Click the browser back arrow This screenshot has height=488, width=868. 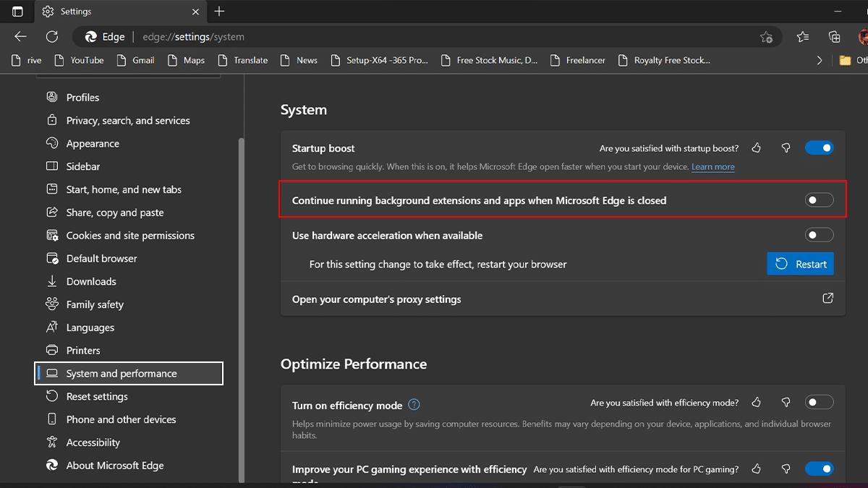[20, 37]
